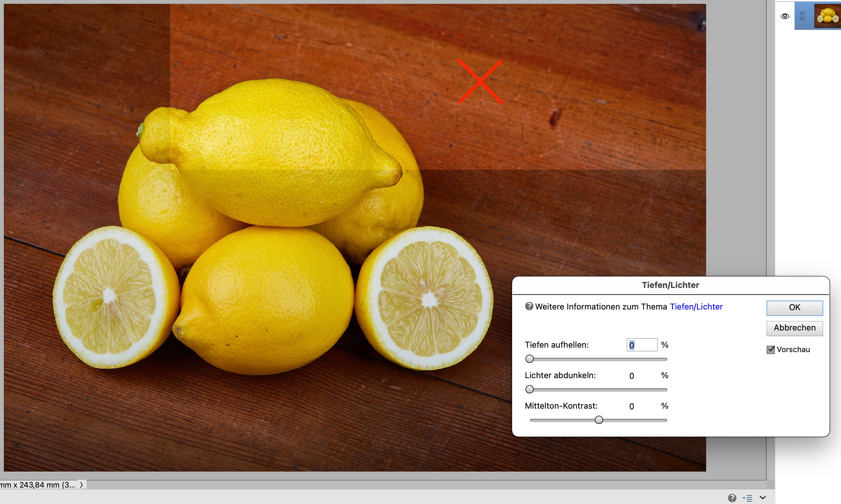The height and width of the screenshot is (504, 841).
Task: Click the help question mark in bottom bar
Action: 732,498
